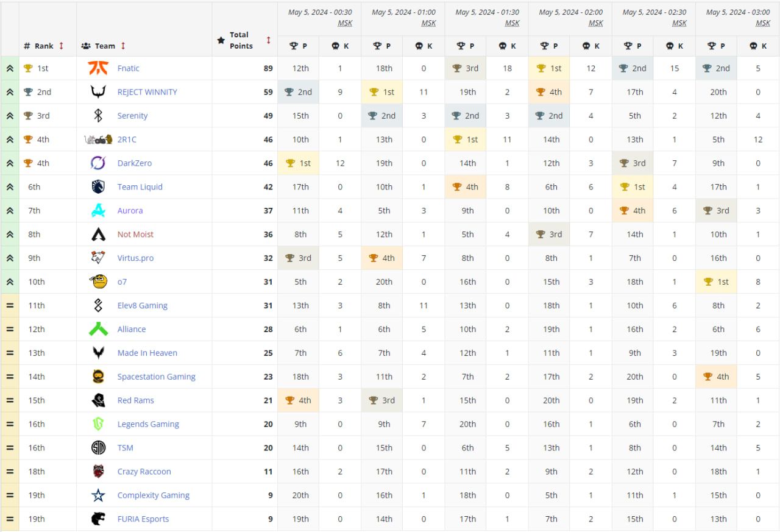Click the o7 emoji logo
Image resolution: width=780 pixels, height=532 pixels.
pyautogui.click(x=98, y=282)
